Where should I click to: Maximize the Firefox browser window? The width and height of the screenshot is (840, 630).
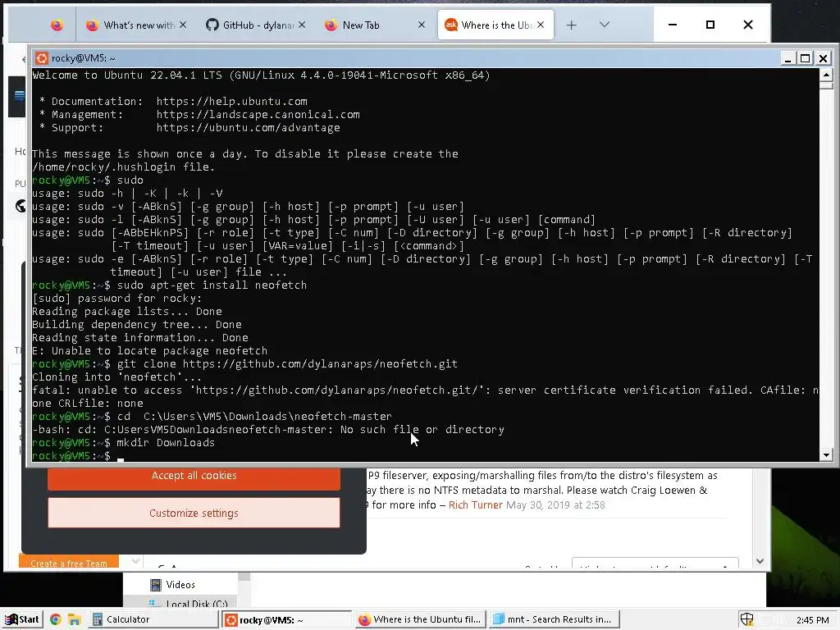(x=710, y=25)
